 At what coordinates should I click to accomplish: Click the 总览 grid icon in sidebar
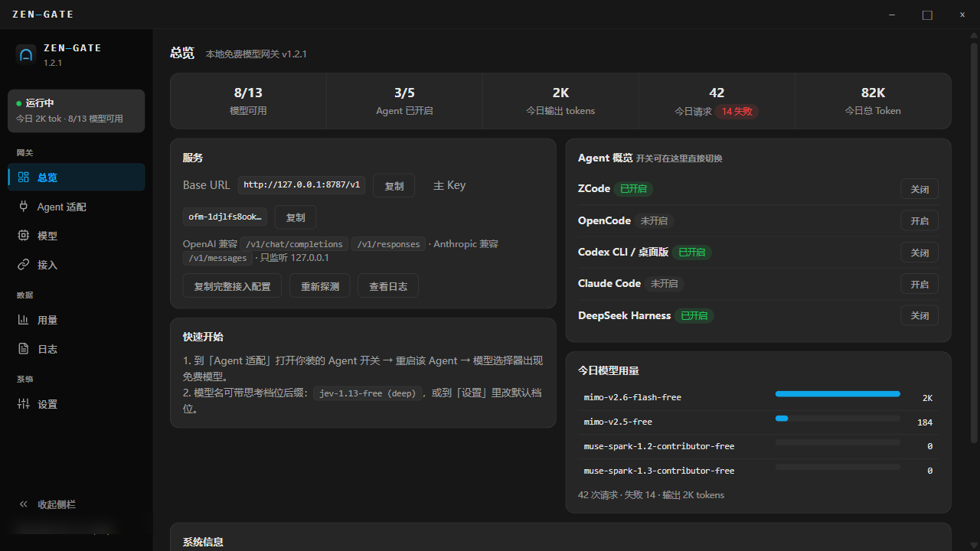(24, 178)
